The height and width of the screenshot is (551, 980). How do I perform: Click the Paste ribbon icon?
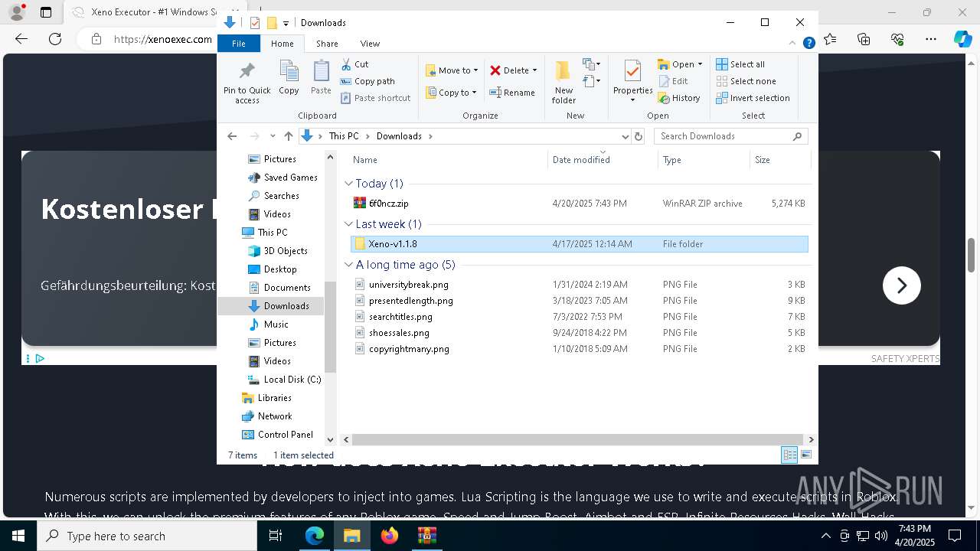(321, 77)
